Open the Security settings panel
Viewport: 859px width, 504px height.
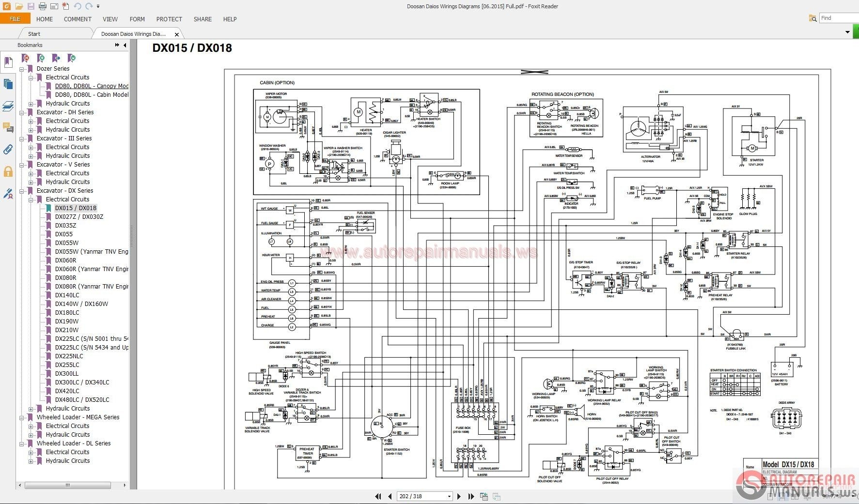click(x=8, y=171)
